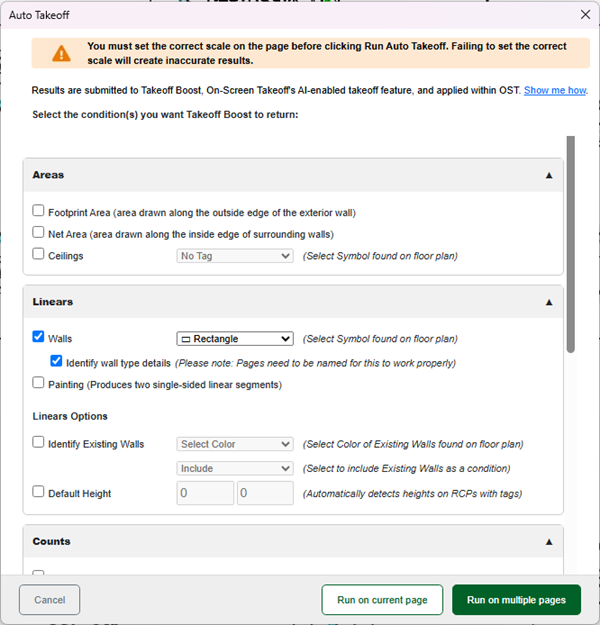The height and width of the screenshot is (625, 600).
Task: Collapse the Linears section
Action: 549,303
